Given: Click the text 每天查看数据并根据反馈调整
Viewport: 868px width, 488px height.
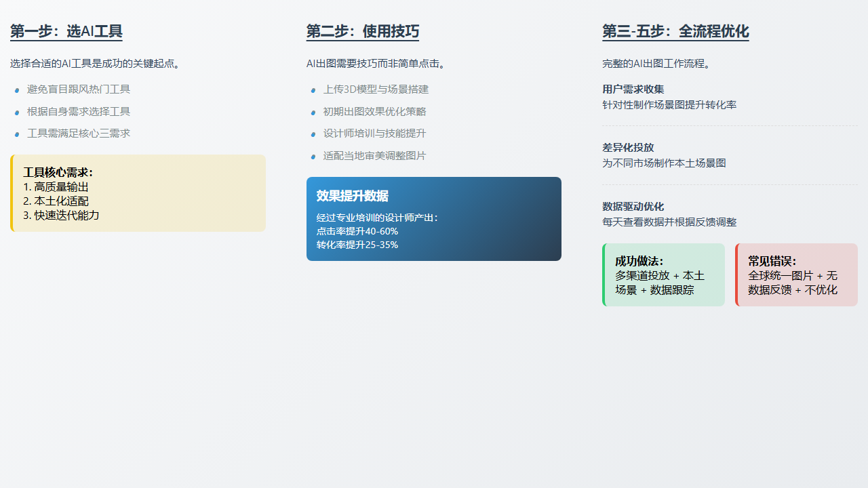Looking at the screenshot, I should (x=669, y=222).
